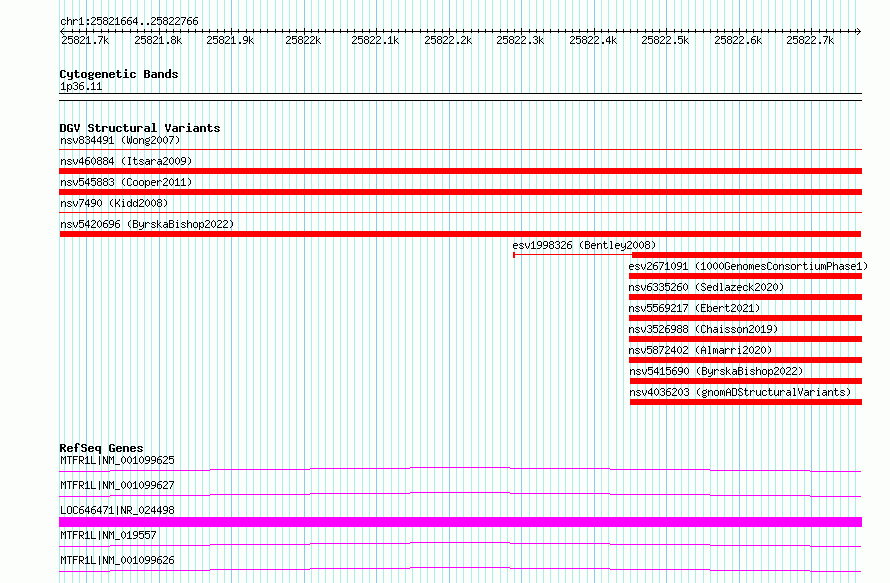Open nsv5569217 (Ebert2021) label

694,308
